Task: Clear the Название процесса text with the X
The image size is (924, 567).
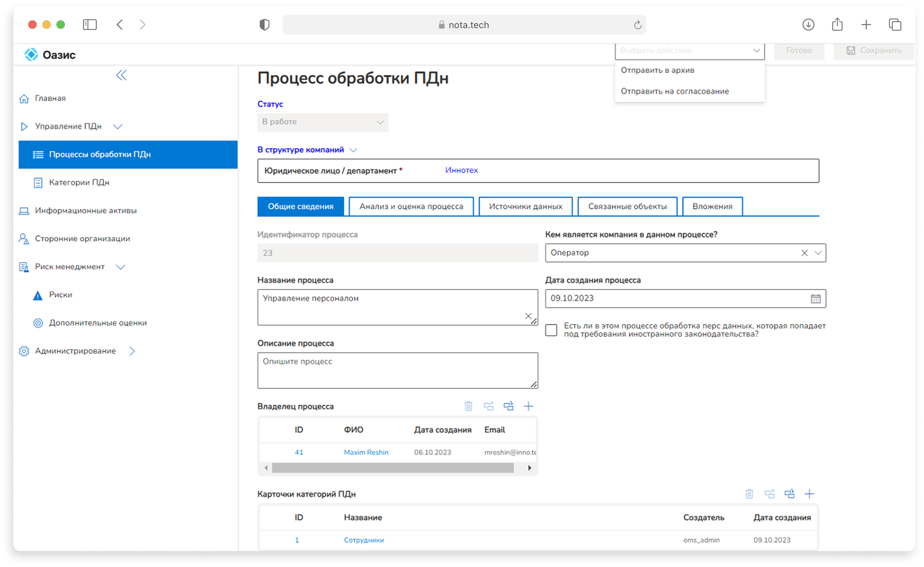Action: coord(528,316)
